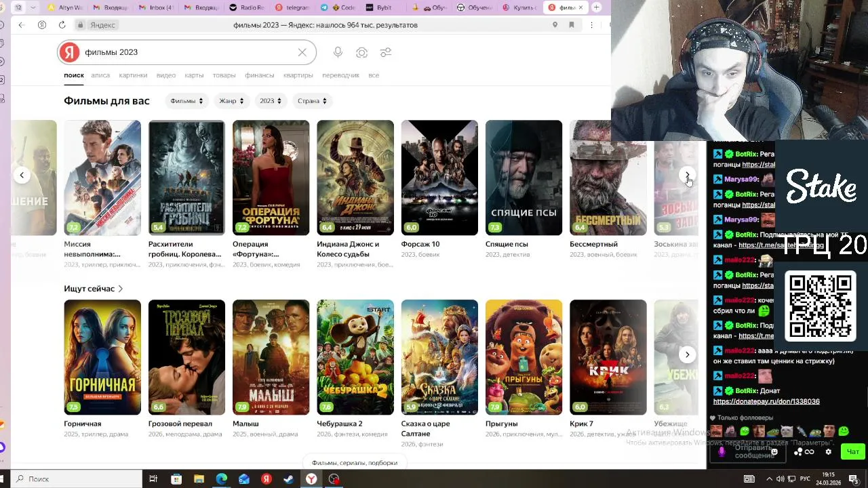Switch to the карты search tab
This screenshot has width=868, height=488.
coord(194,75)
